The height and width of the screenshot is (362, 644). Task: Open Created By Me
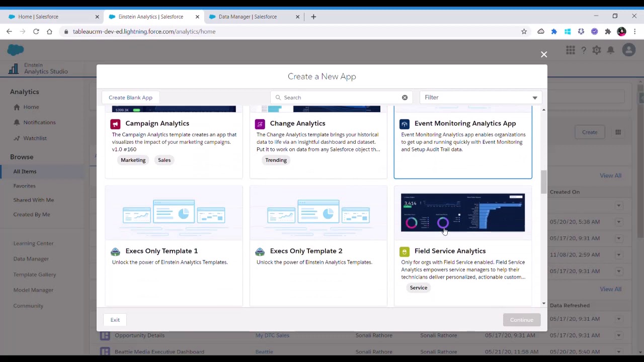(32, 215)
